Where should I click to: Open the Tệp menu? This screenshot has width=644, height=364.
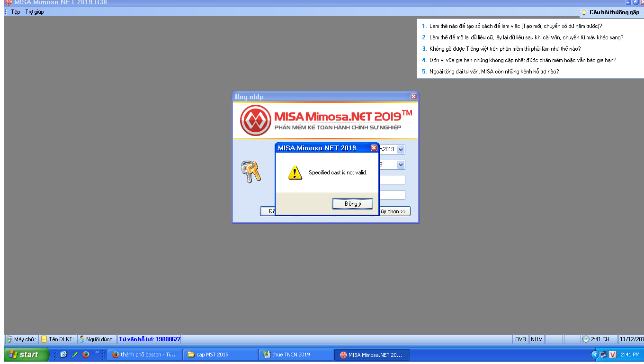16,12
